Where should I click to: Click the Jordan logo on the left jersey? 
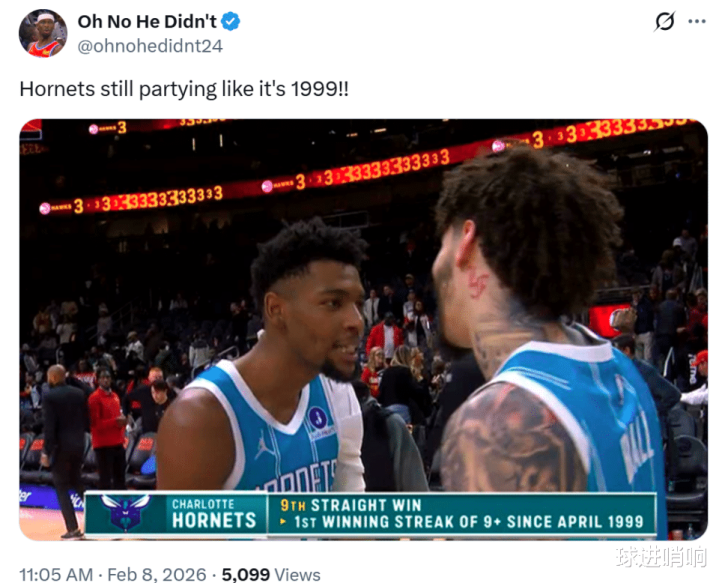[x=264, y=444]
